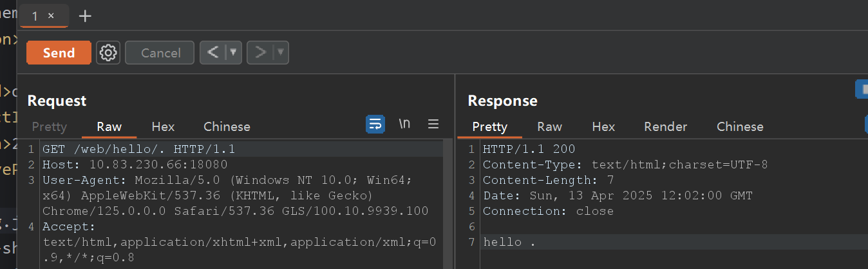868x269 pixels.
Task: Close Repeater tab 1
Action: tap(51, 16)
